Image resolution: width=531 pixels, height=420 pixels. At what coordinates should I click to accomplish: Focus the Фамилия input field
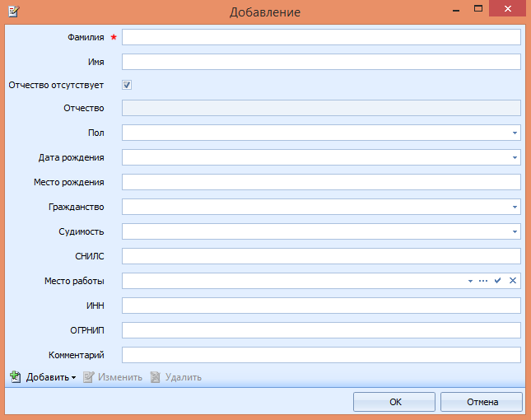pos(321,37)
